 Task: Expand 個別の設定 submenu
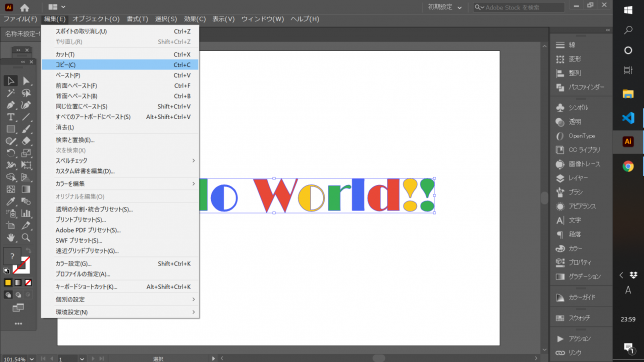click(x=120, y=300)
